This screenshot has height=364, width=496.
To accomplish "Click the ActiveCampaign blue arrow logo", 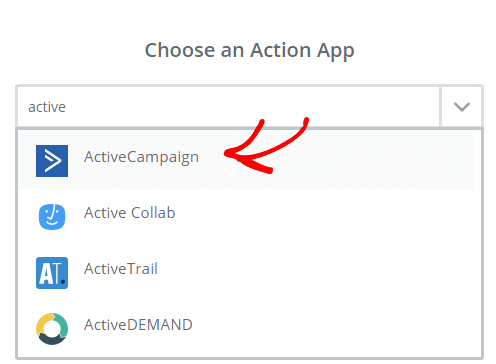I will click(x=52, y=161).
